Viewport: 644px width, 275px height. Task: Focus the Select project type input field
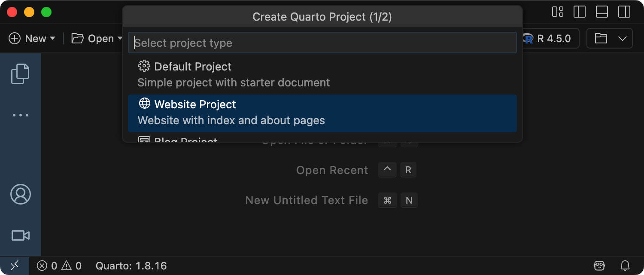(x=322, y=43)
